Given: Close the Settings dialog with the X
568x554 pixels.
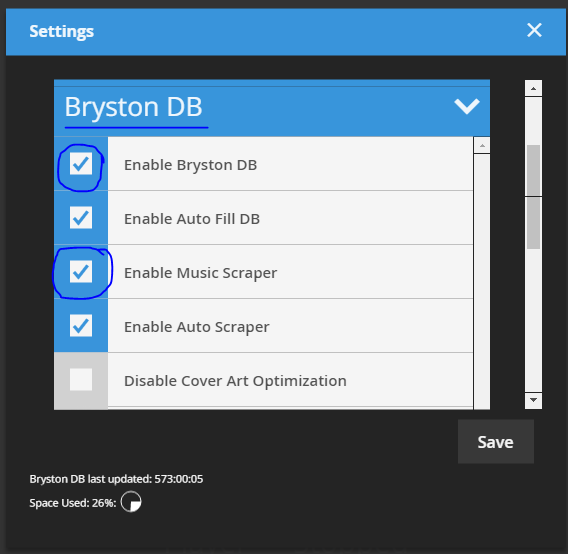Looking at the screenshot, I should [x=534, y=30].
